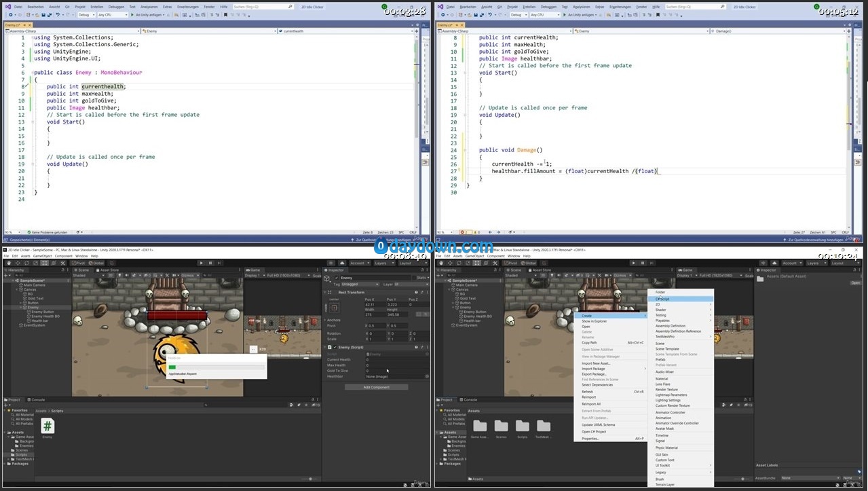This screenshot has width=868, height=491.
Task: Click the Project panel plus button in left Unity window
Action: [7, 405]
